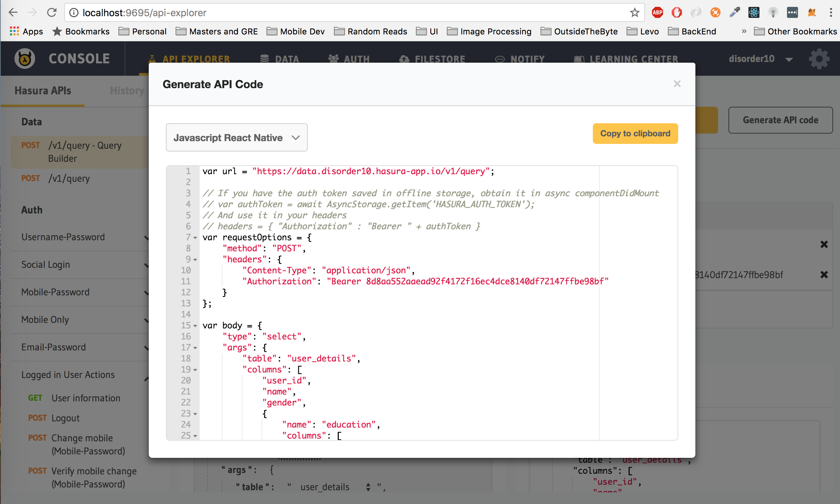This screenshot has width=840, height=504.
Task: Close the Generate API Code dialog
Action: tap(677, 84)
